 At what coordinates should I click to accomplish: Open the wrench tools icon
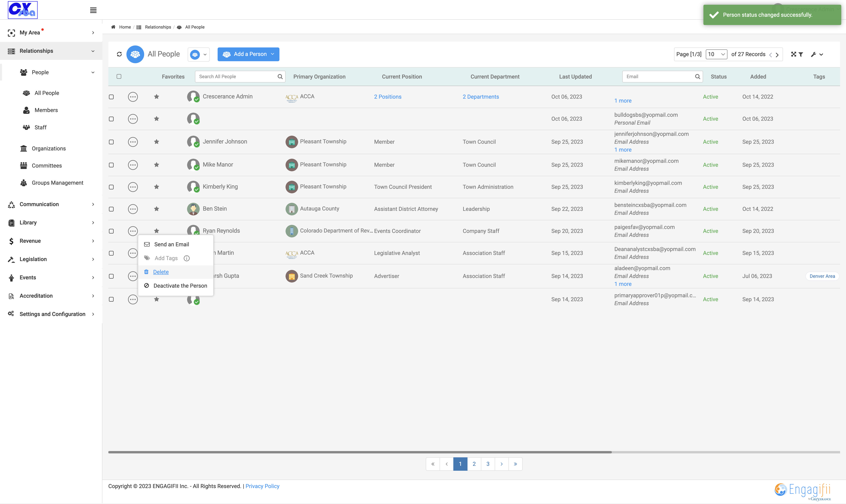(x=813, y=54)
